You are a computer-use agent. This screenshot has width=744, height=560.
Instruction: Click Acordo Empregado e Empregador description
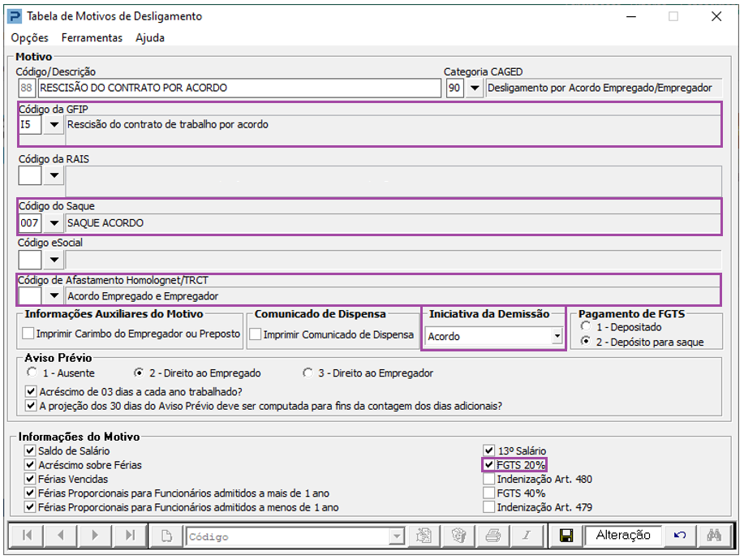point(142,296)
